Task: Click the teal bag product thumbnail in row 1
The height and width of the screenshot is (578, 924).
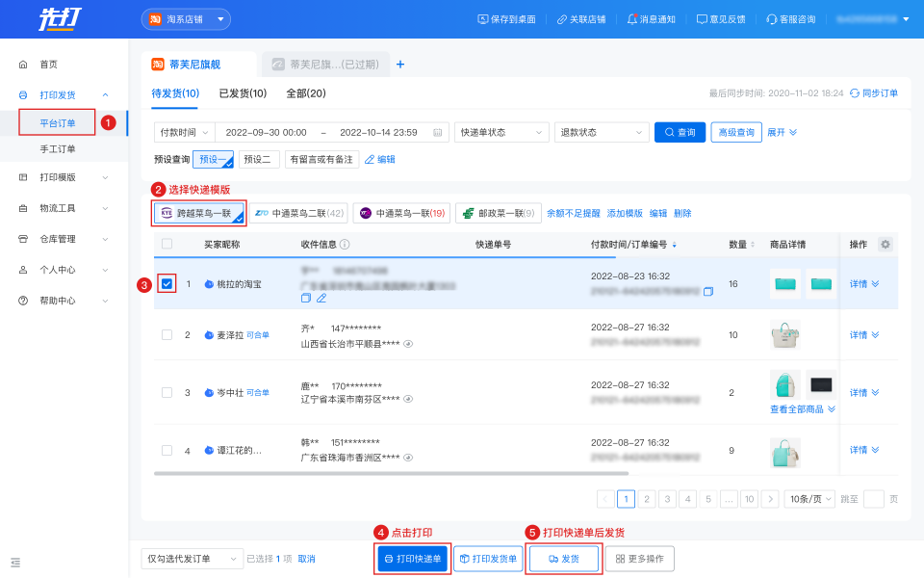Action: 785,284
